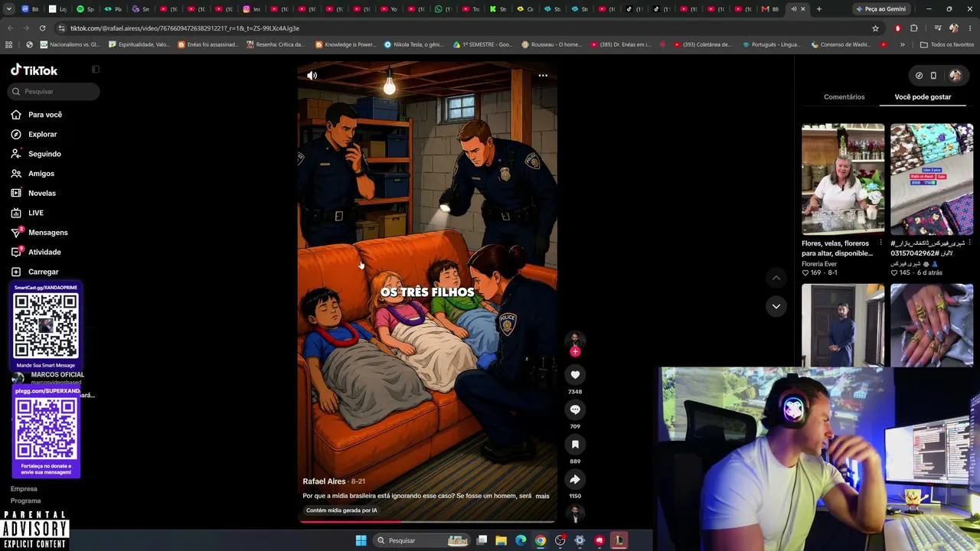Open the TikTok home logo
Image resolution: width=980 pixels, height=551 pixels.
[34, 70]
